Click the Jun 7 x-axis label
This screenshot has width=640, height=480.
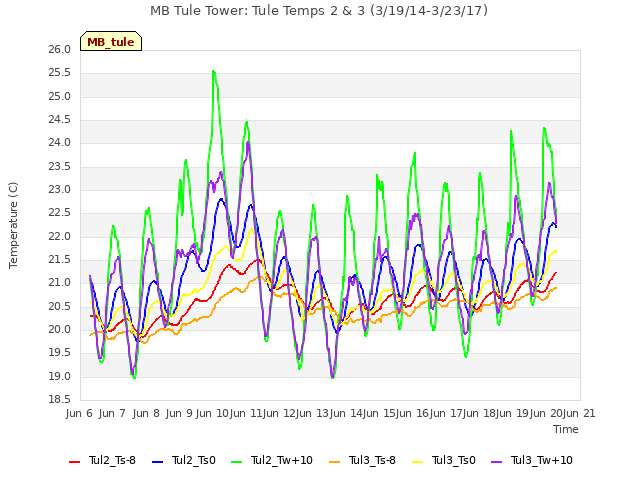coord(112,413)
